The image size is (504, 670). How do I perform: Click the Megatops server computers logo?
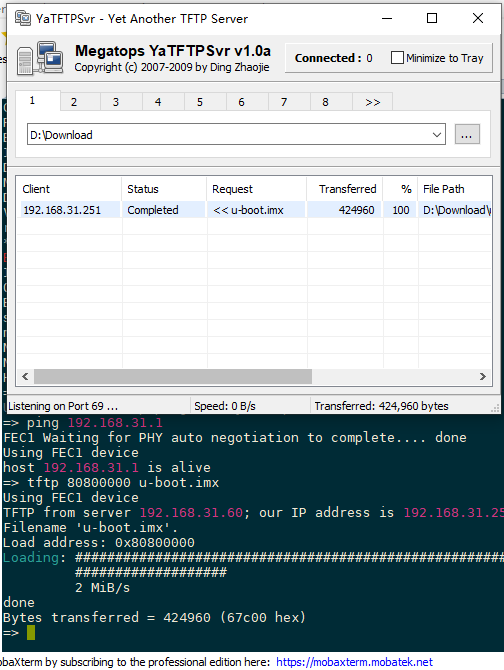(x=41, y=58)
